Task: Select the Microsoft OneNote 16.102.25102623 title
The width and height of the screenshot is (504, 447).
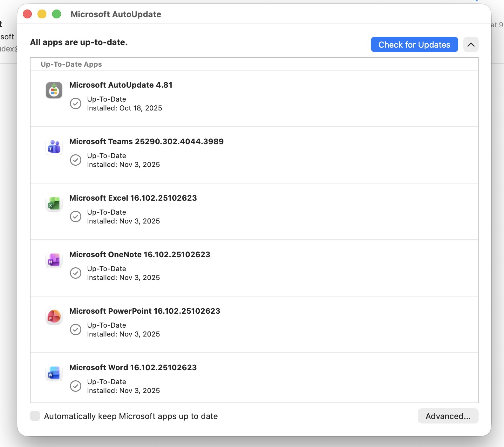Action: [140, 255]
